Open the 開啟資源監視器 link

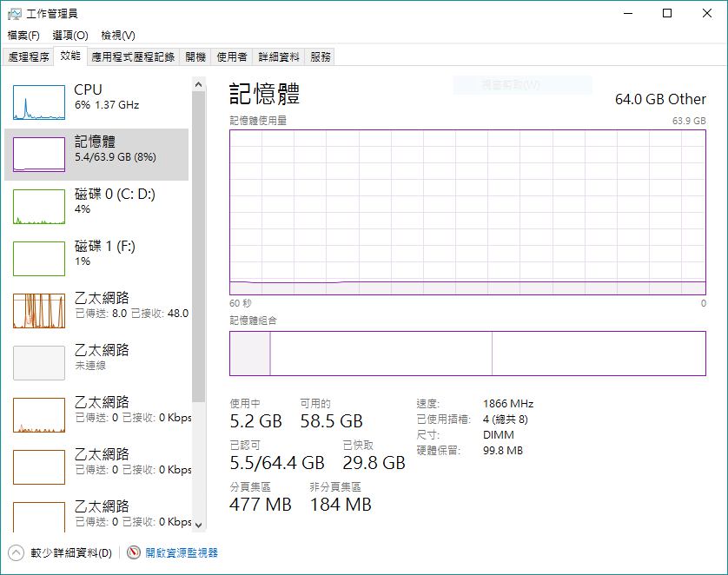click(182, 552)
